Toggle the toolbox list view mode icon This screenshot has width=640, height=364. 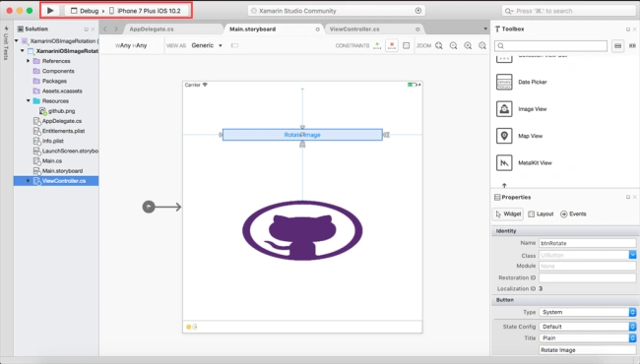click(618, 45)
